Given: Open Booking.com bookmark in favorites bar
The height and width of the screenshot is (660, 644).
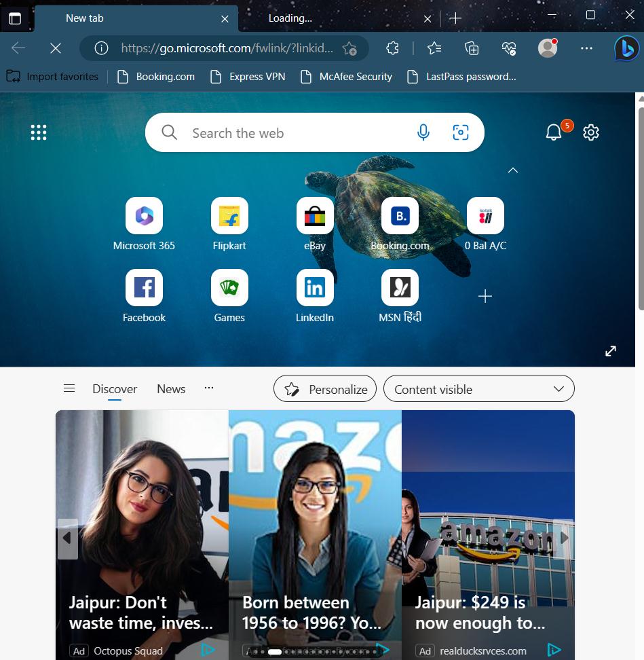Looking at the screenshot, I should pos(155,77).
